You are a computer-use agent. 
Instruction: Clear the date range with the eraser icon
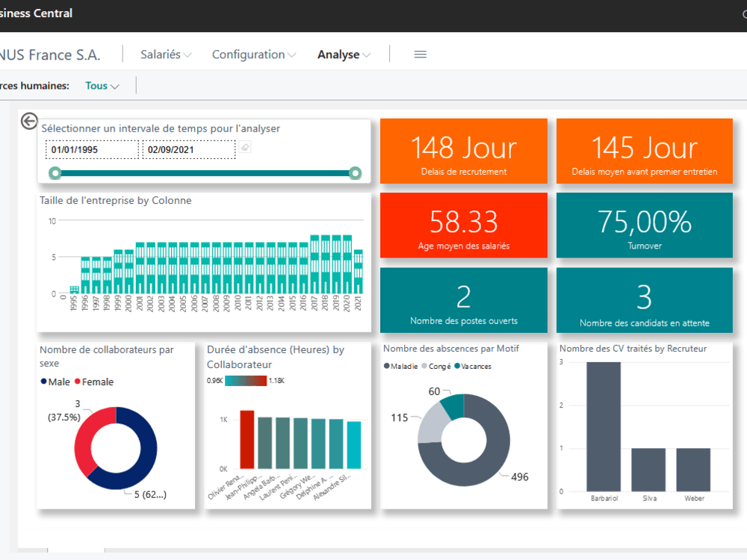pyautogui.click(x=245, y=148)
